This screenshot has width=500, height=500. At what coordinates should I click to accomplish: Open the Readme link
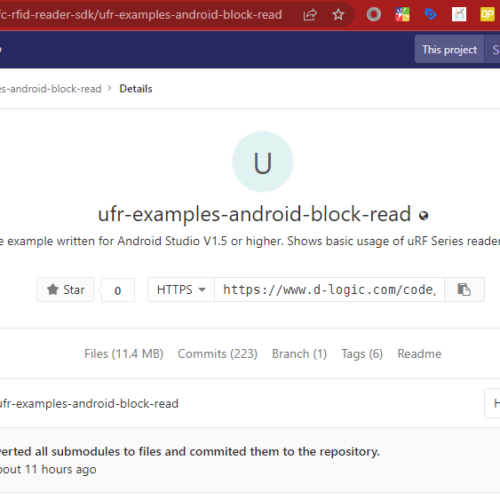pos(419,354)
